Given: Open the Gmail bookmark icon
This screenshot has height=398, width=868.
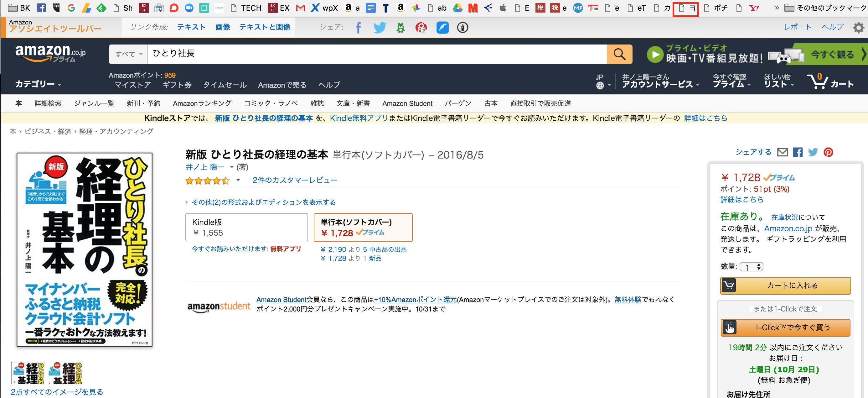Looking at the screenshot, I should coord(300,8).
